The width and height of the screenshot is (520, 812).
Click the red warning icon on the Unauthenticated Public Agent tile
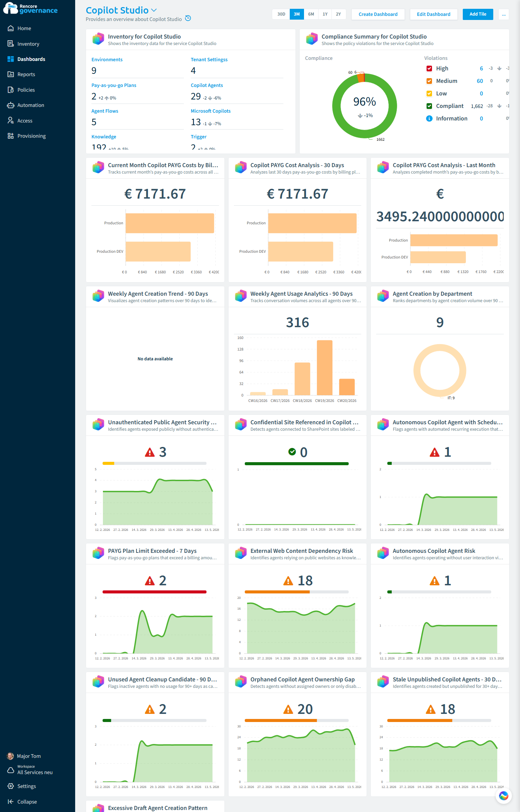(150, 452)
